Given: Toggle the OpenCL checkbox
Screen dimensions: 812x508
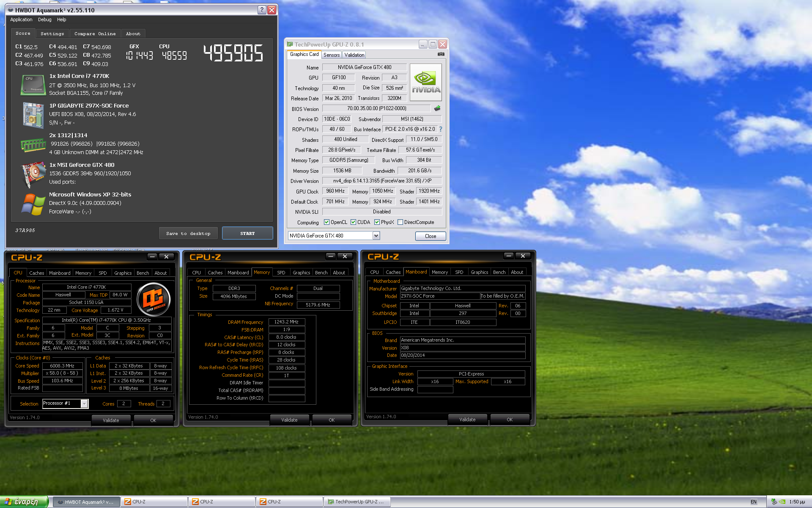Looking at the screenshot, I should point(326,222).
